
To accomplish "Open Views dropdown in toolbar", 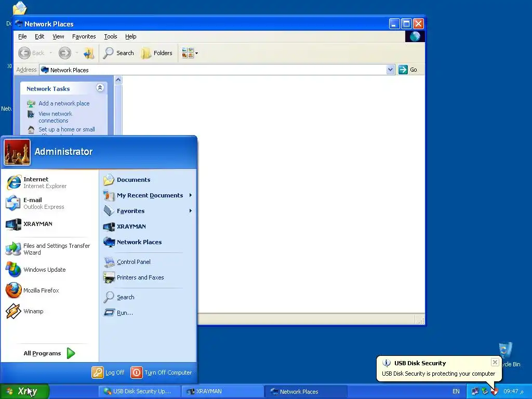I will (x=190, y=53).
